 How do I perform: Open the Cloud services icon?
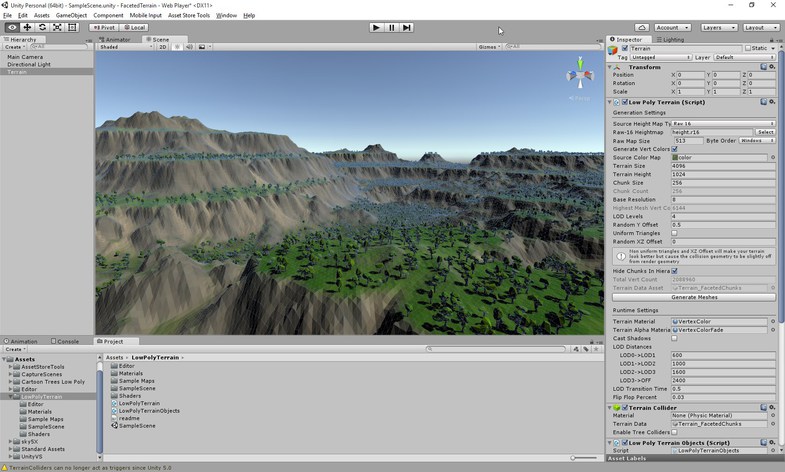[x=642, y=28]
